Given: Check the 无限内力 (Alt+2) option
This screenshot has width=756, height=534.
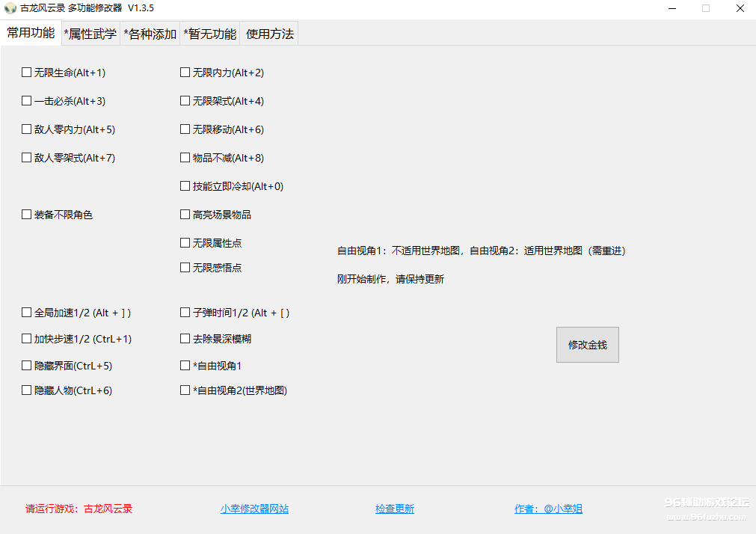Looking at the screenshot, I should click(185, 73).
